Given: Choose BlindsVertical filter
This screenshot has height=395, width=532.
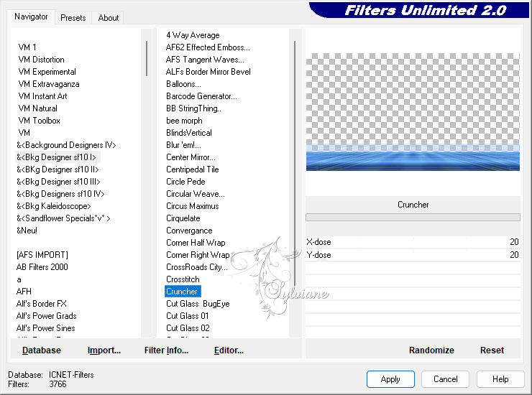Looking at the screenshot, I should tap(189, 133).
